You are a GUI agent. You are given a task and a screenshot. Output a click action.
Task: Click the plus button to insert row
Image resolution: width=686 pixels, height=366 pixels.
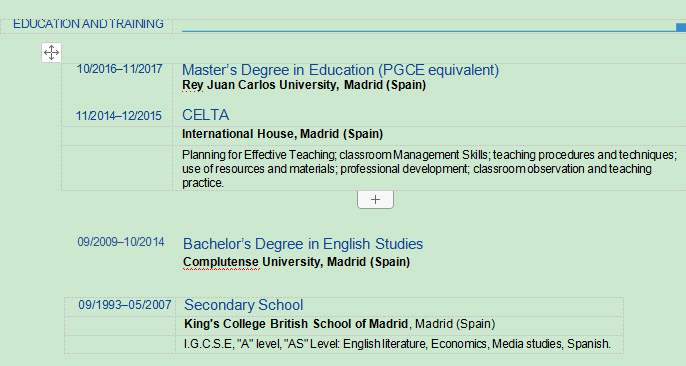375,199
